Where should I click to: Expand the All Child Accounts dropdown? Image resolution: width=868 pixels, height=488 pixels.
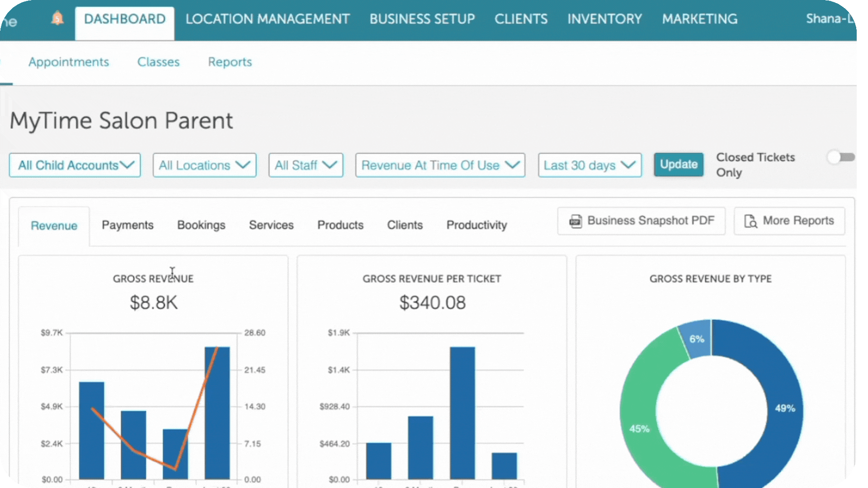click(x=75, y=165)
